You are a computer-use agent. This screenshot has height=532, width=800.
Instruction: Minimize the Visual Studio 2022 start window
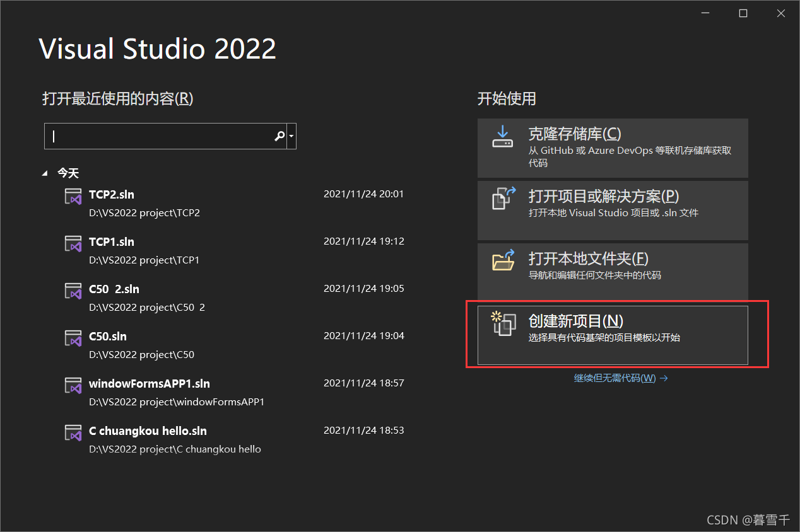[x=707, y=13]
